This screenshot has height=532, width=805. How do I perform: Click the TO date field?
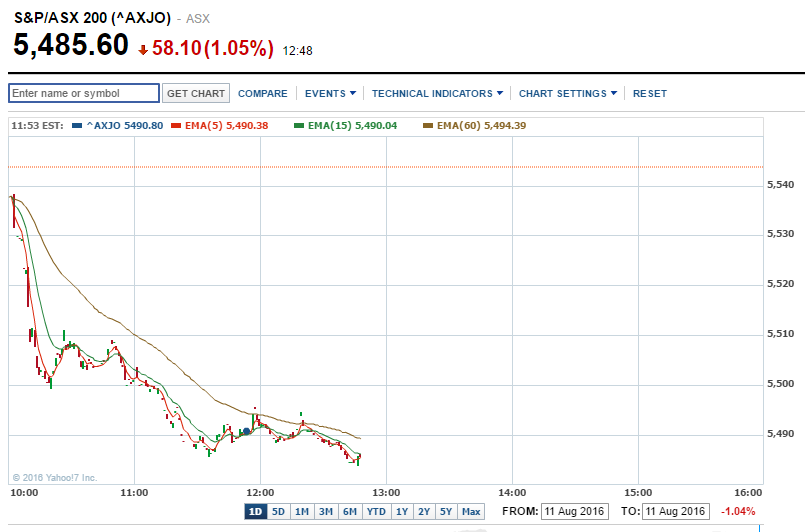click(678, 511)
